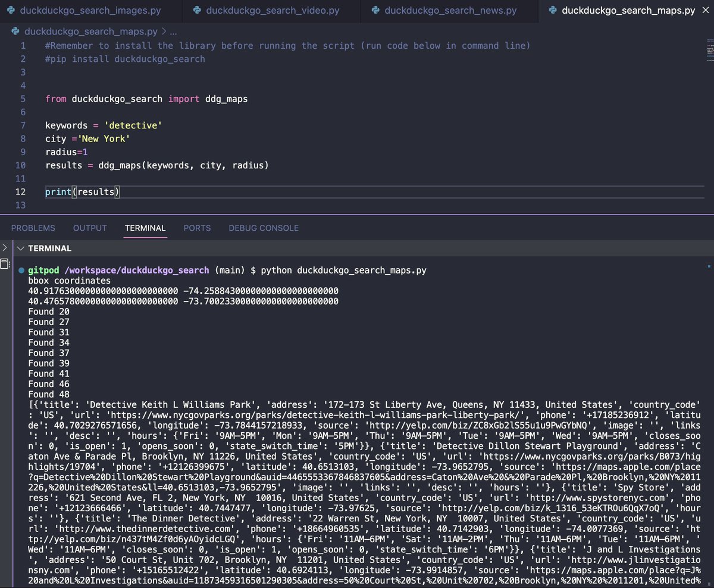Expand the side panel with the right chevron
The height and width of the screenshot is (588, 714).
click(4, 248)
